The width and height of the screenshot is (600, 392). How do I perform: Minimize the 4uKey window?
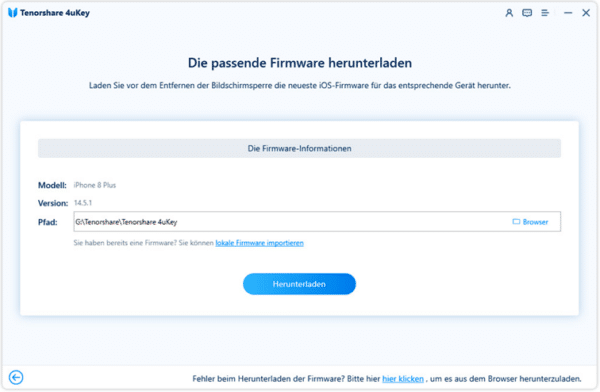point(568,13)
